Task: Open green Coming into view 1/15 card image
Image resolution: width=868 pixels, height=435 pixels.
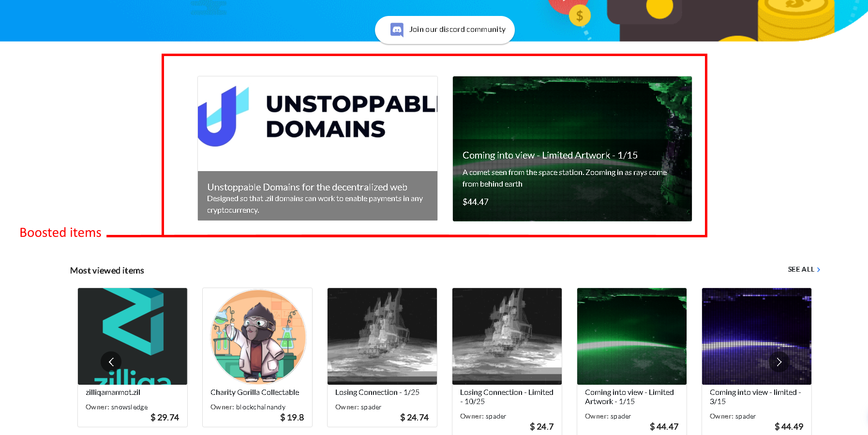Action: [632, 336]
